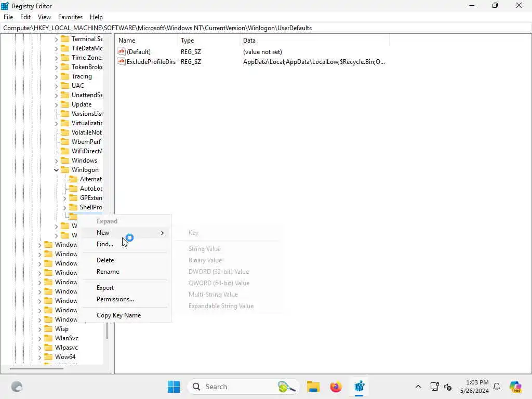
Task: Select the ExcludeProfileDirs data value text
Action: 314,62
